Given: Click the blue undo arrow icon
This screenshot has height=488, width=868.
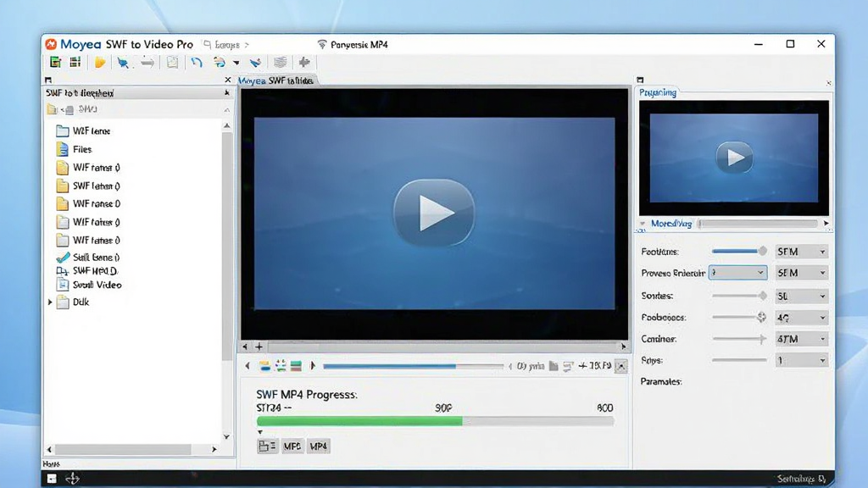Looking at the screenshot, I should point(197,63).
